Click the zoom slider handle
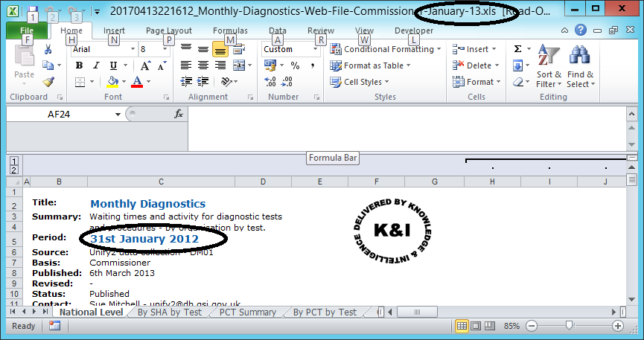 tap(570, 326)
